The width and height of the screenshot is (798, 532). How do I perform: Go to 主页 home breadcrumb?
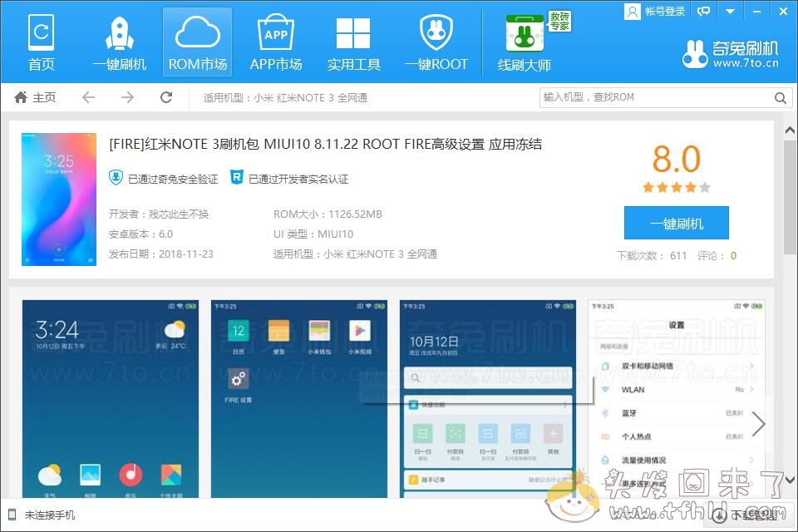[x=35, y=97]
